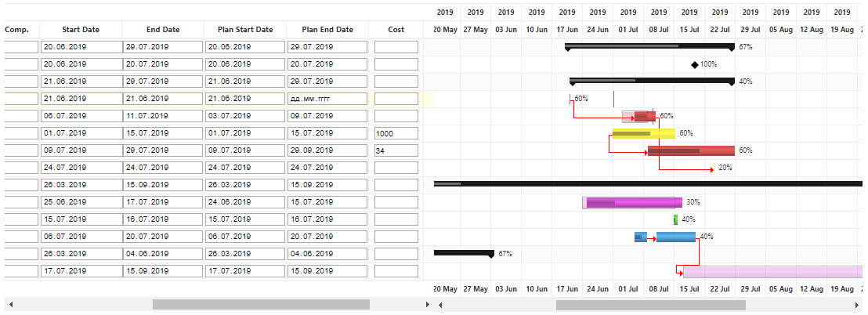Edit the Plan Start Date field showing 03.07.2019

[x=245, y=116]
